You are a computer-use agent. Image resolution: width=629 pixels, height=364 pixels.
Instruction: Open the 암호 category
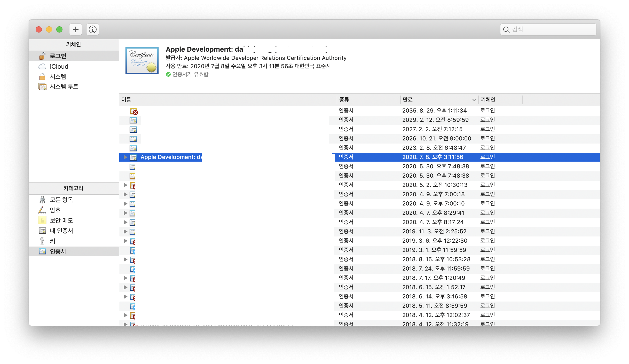[55, 210]
